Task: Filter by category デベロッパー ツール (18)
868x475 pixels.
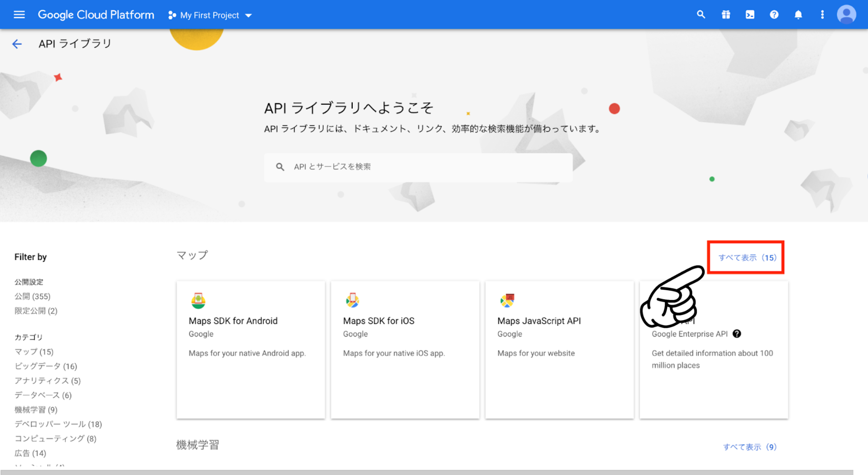Action: click(58, 424)
